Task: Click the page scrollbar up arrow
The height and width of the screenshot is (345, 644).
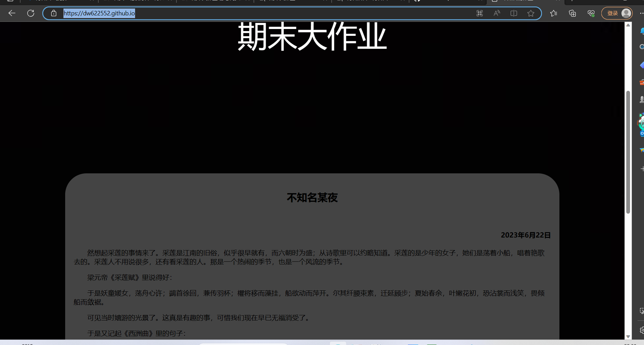Action: click(x=628, y=25)
